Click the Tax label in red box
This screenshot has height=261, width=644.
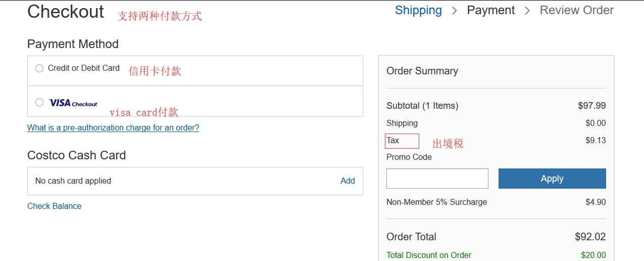click(x=393, y=141)
